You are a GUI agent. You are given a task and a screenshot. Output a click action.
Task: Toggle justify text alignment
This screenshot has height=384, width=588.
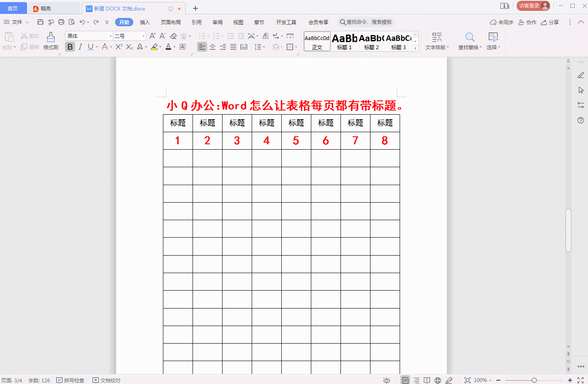click(x=233, y=47)
